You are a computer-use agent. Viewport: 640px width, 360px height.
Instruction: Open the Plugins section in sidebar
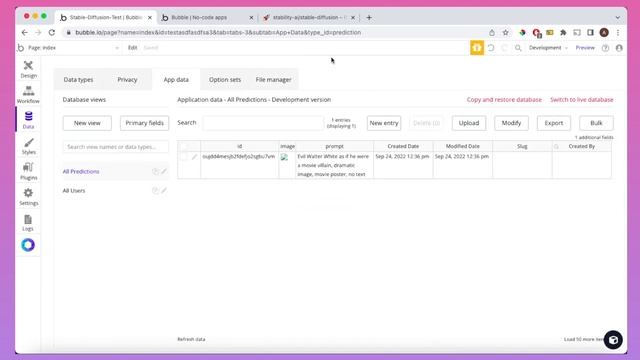(28, 171)
